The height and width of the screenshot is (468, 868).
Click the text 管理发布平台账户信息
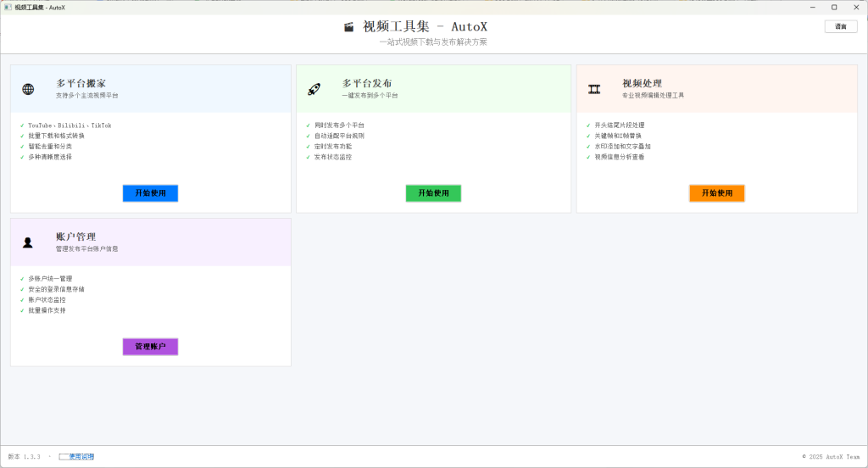click(x=87, y=248)
